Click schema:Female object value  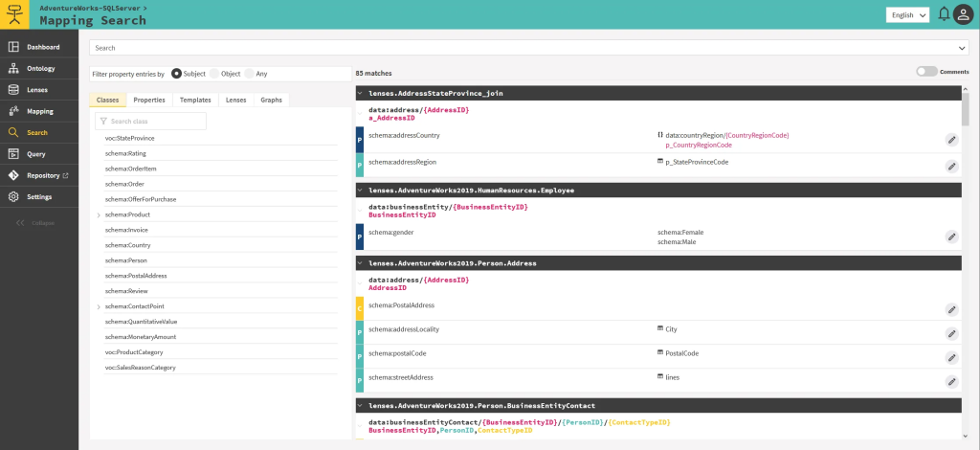click(x=680, y=233)
